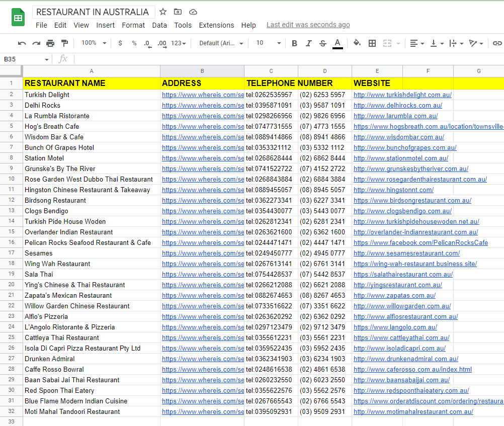Open the fill color picker
Viewport: 504px width, 426px height.
357,43
